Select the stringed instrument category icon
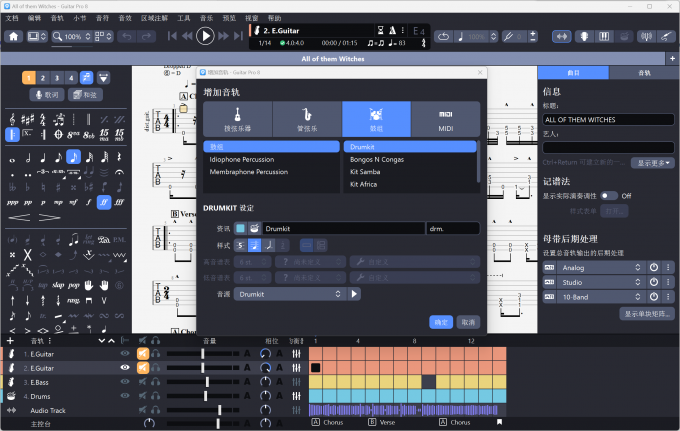 tap(237, 119)
